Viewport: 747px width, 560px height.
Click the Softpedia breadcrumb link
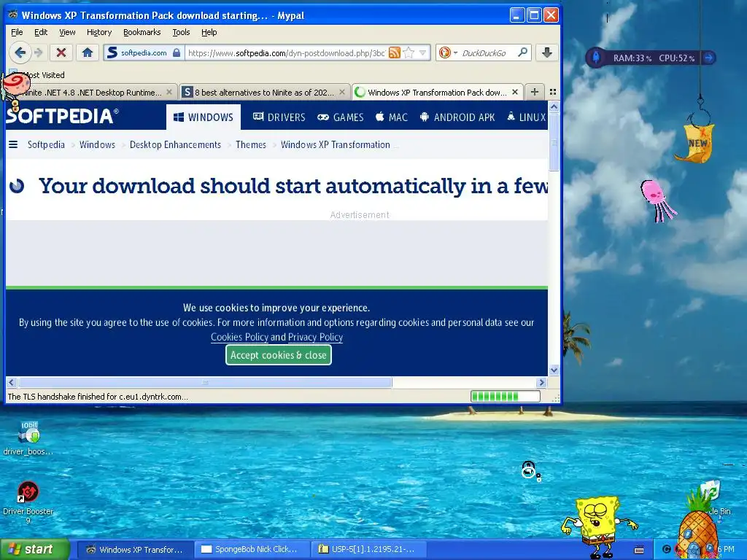(x=46, y=145)
